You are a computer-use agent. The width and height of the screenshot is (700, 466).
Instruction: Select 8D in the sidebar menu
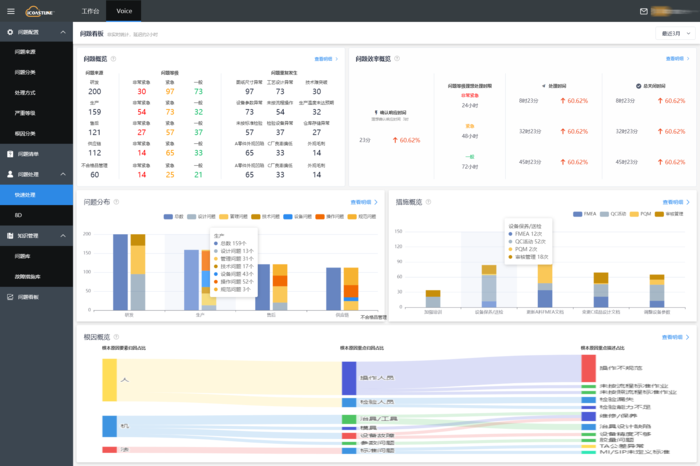click(x=36, y=215)
